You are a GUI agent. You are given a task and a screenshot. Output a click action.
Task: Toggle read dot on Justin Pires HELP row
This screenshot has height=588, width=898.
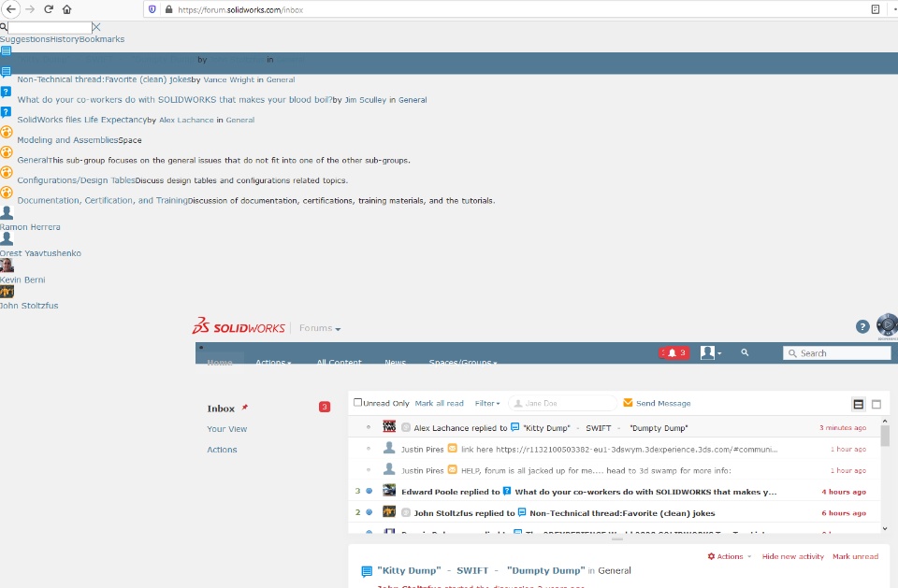point(369,470)
